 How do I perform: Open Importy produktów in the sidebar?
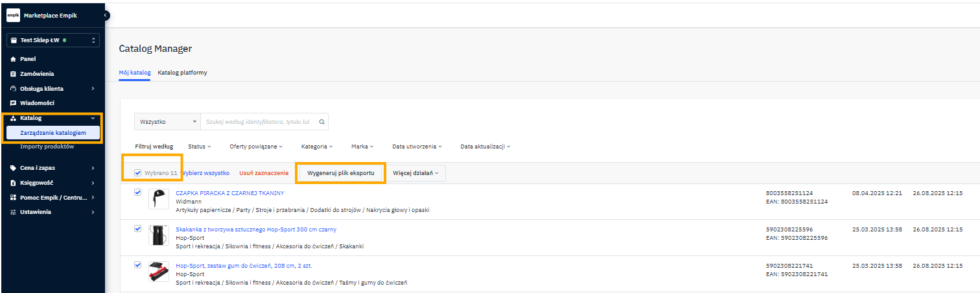[47, 146]
